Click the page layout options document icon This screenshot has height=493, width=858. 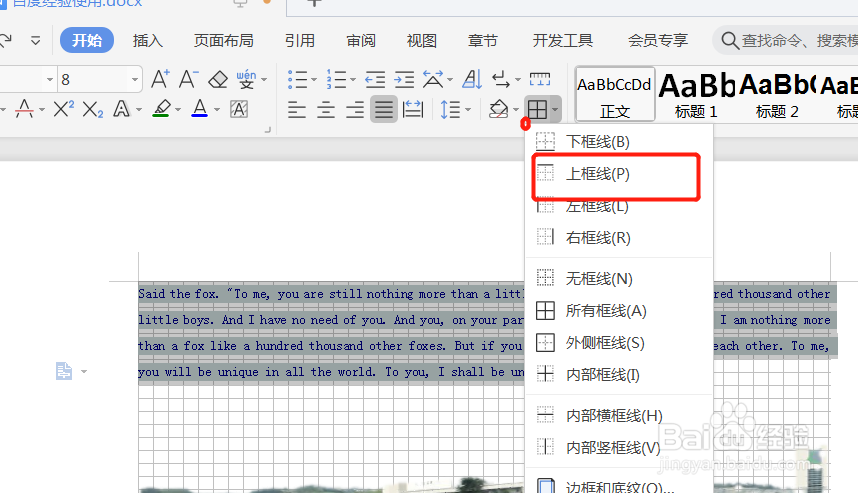coord(64,371)
